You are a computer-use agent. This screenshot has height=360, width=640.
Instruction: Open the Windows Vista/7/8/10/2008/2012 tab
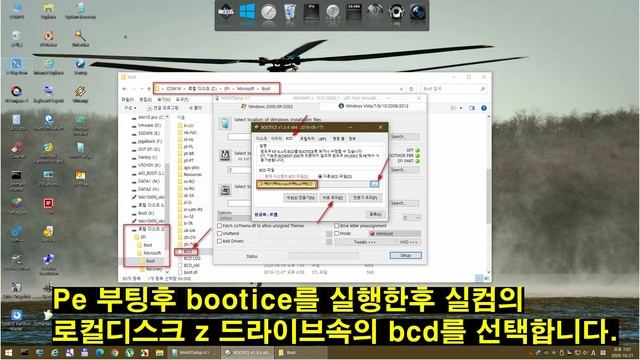[373, 106]
